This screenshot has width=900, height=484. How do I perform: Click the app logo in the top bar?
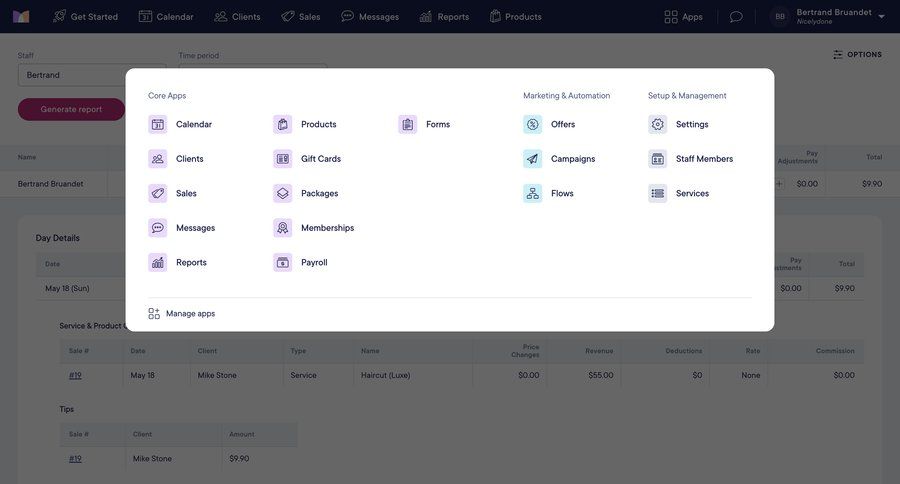[x=21, y=17]
